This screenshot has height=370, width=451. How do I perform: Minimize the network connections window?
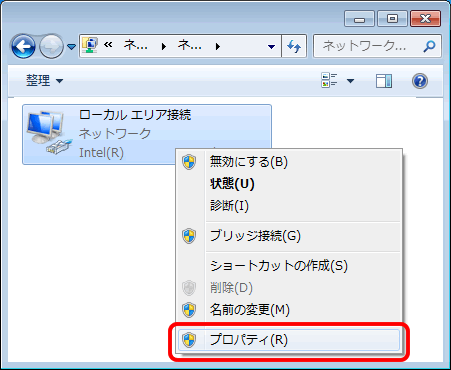(359, 19)
